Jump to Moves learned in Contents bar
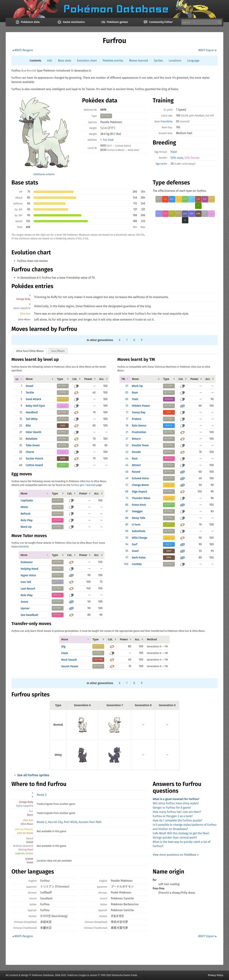The height and width of the screenshot is (980, 229). (138, 60)
